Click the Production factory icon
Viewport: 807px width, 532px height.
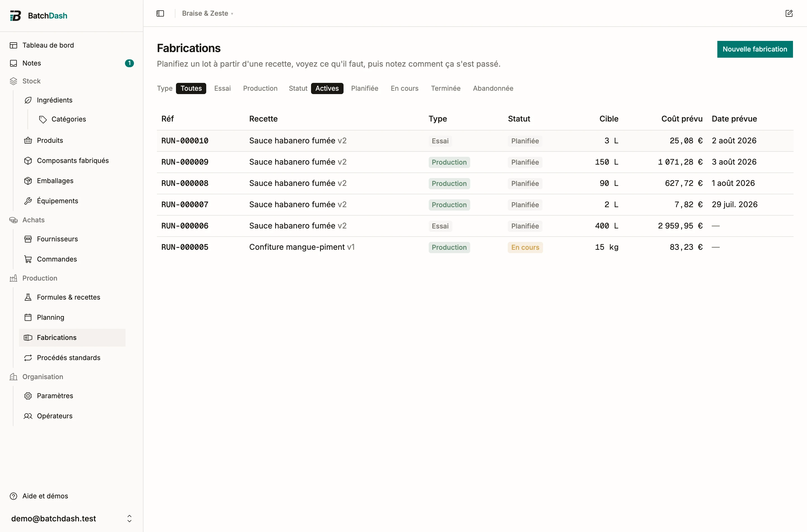tap(13, 278)
